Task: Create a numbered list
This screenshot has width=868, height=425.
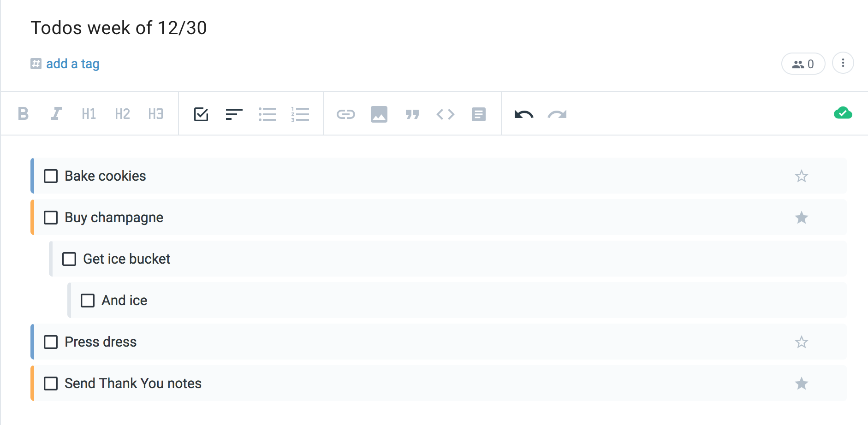Action: pos(300,114)
